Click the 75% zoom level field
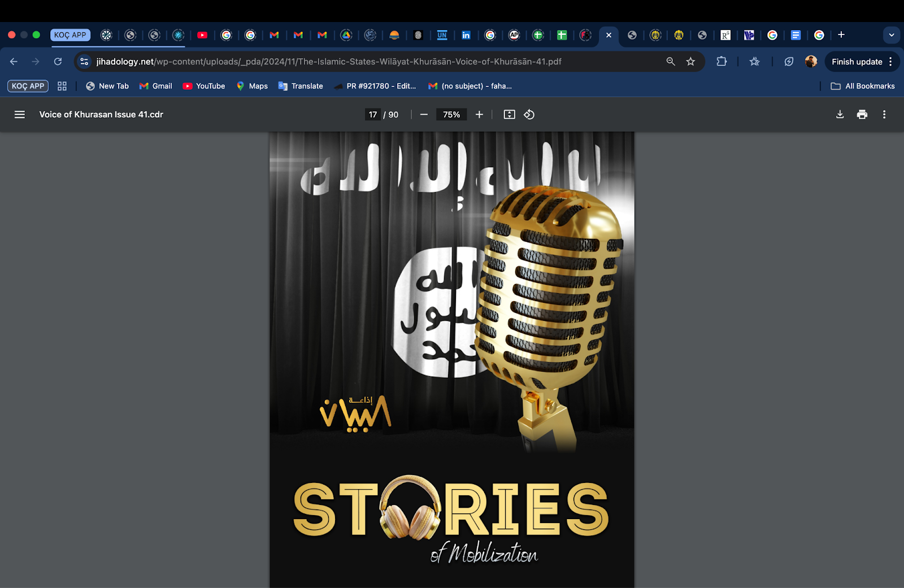 pyautogui.click(x=451, y=115)
